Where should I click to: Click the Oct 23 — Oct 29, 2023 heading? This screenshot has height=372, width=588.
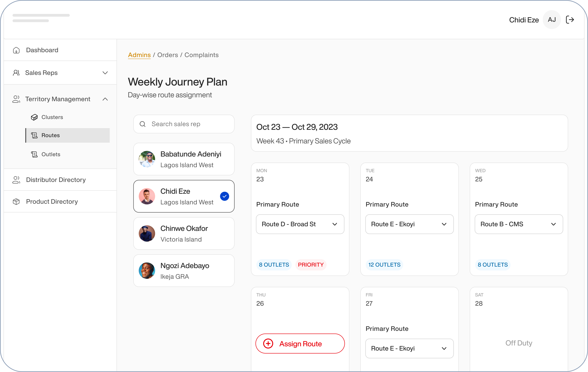tap(297, 127)
